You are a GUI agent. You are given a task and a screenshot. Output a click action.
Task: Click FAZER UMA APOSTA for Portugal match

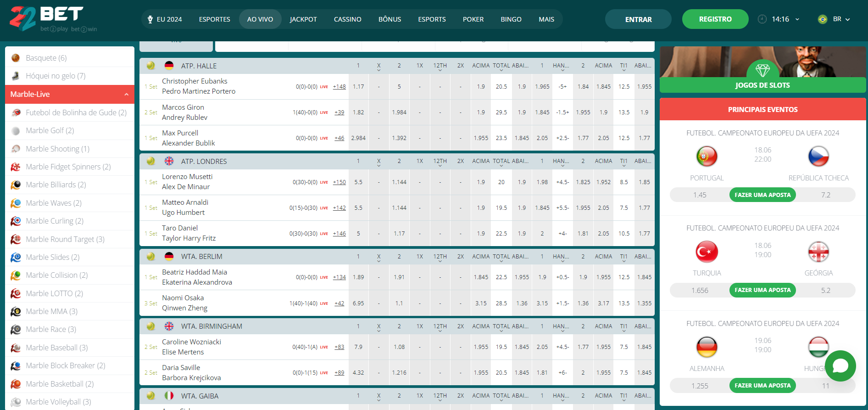pos(762,195)
